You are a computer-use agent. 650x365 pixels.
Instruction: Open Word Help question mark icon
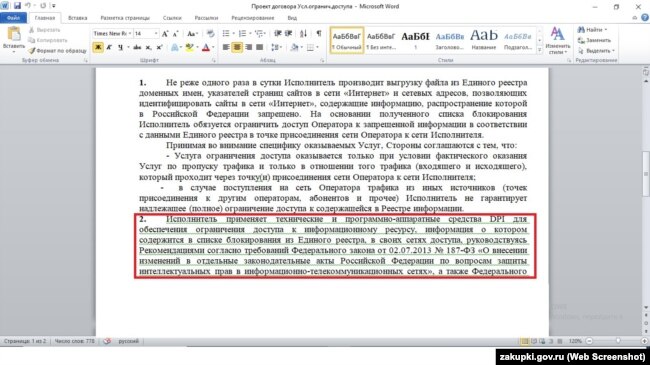[645, 17]
